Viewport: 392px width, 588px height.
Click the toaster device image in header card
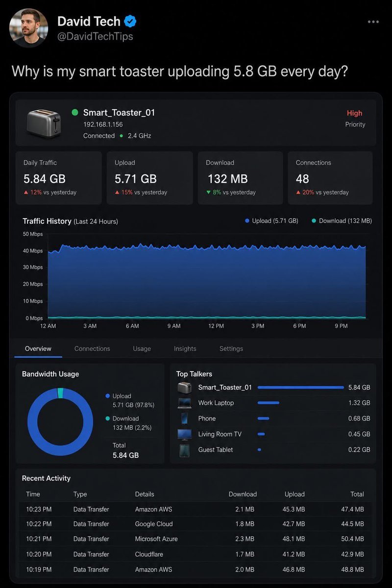pos(43,122)
